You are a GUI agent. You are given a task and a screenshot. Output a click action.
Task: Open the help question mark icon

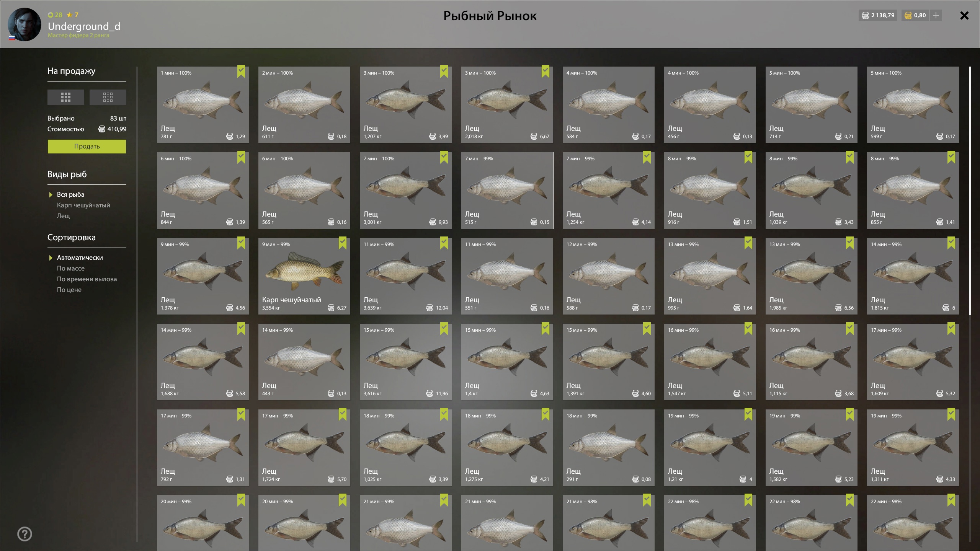coord(25,534)
